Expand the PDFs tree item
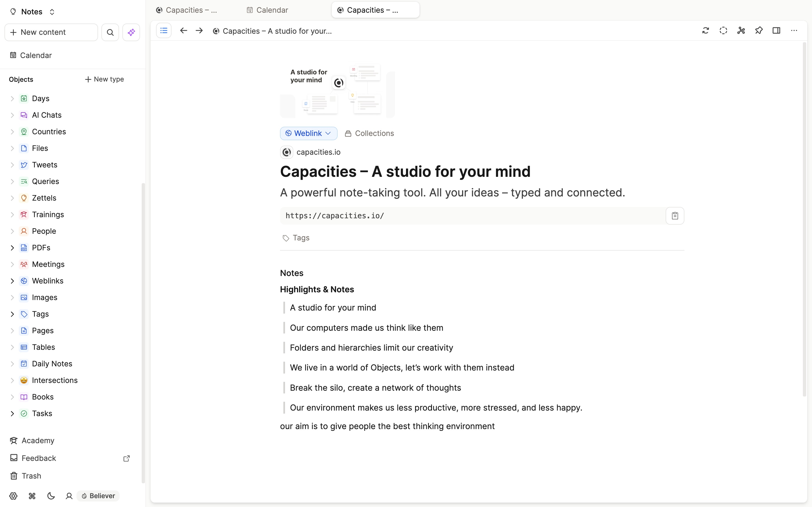The height and width of the screenshot is (507, 812). point(12,248)
